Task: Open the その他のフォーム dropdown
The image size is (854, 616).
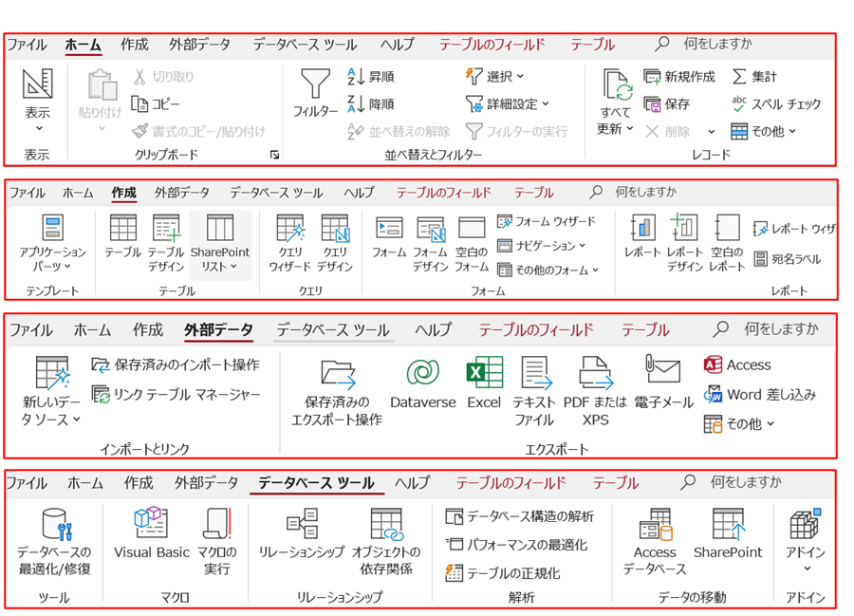Action: click(x=548, y=271)
